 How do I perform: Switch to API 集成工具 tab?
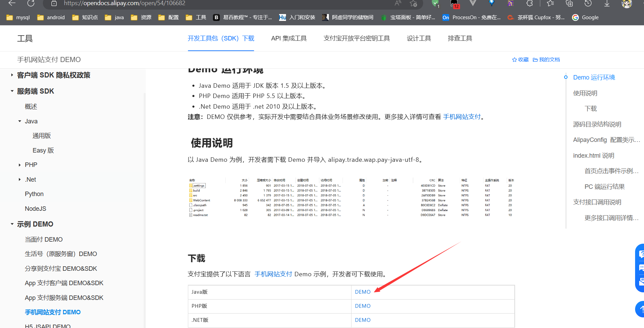(289, 38)
